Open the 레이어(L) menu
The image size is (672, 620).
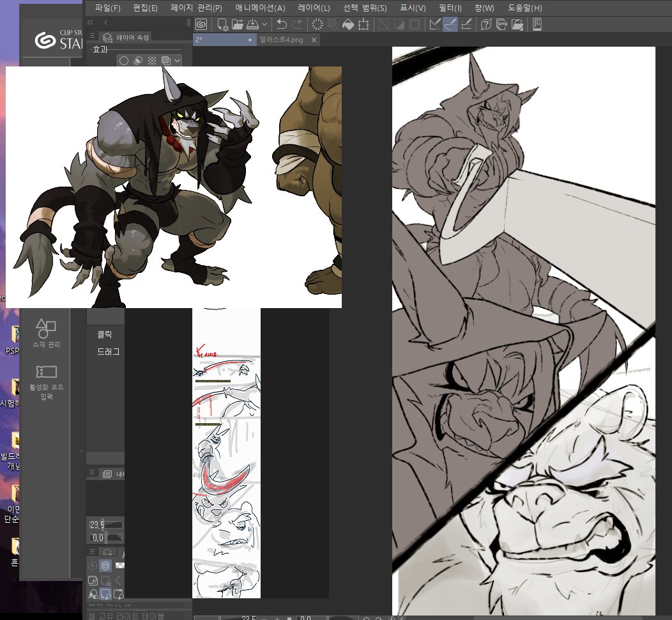(x=314, y=8)
